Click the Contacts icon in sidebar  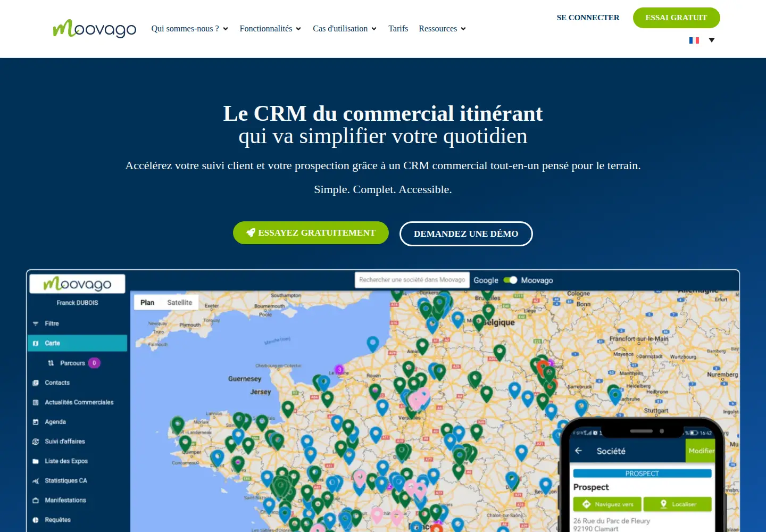click(36, 383)
